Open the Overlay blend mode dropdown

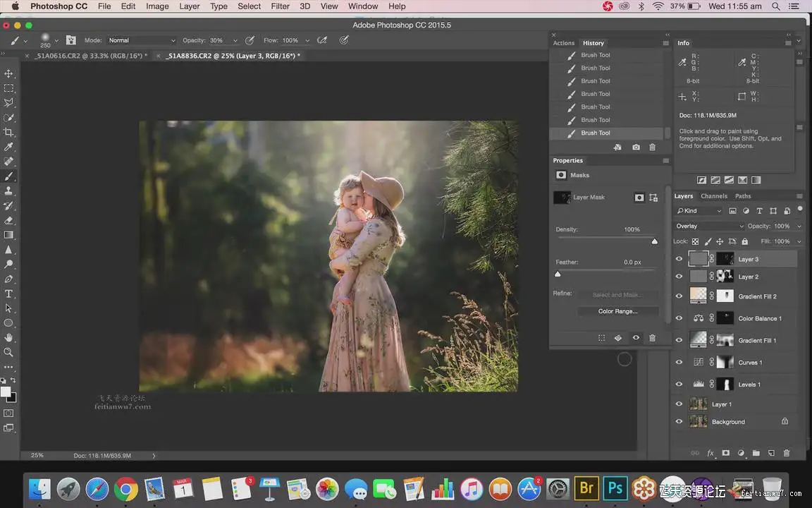tap(708, 226)
